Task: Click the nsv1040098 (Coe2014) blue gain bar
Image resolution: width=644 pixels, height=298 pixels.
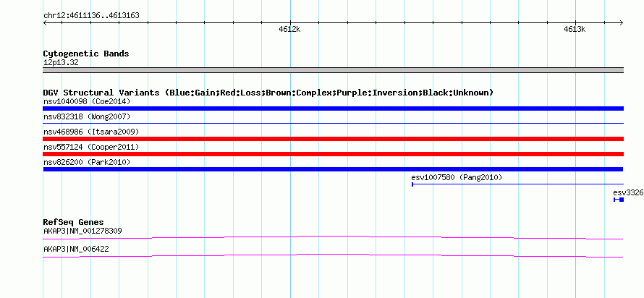Action: click(x=333, y=108)
